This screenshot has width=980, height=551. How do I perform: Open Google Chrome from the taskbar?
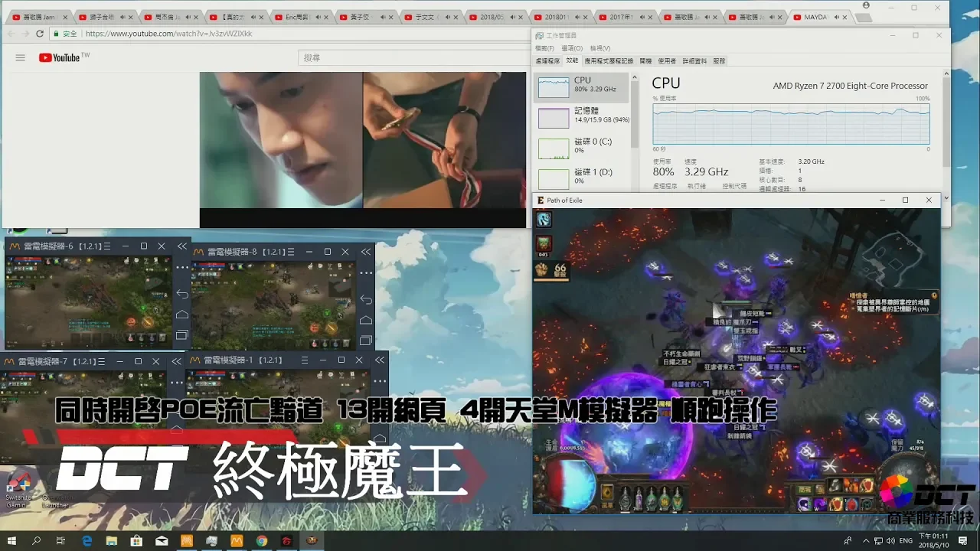[x=262, y=540]
